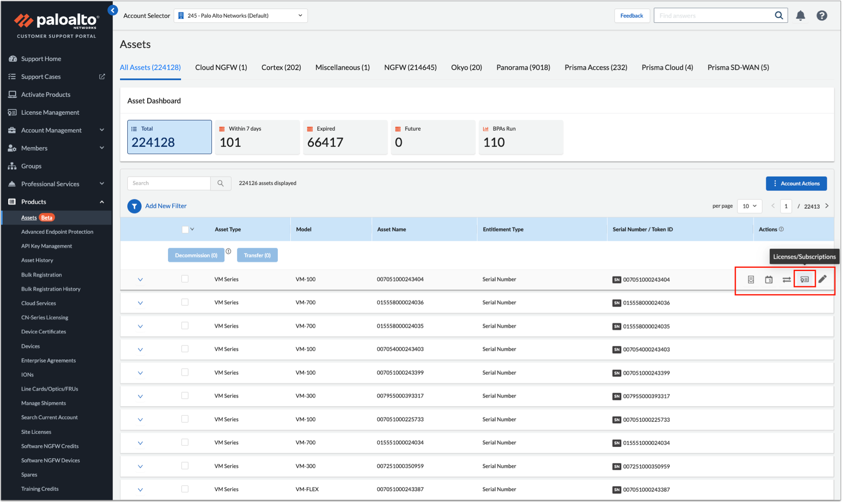Open the Account Selector dropdown
The height and width of the screenshot is (504, 844).
click(241, 16)
